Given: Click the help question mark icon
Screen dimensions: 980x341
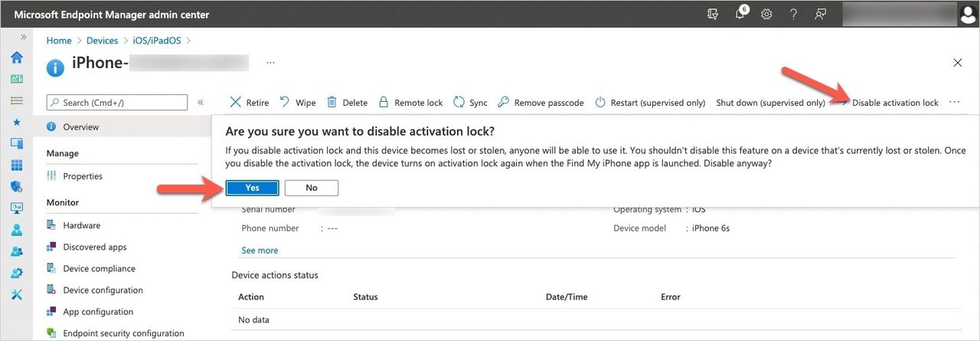Looking at the screenshot, I should pos(793,15).
